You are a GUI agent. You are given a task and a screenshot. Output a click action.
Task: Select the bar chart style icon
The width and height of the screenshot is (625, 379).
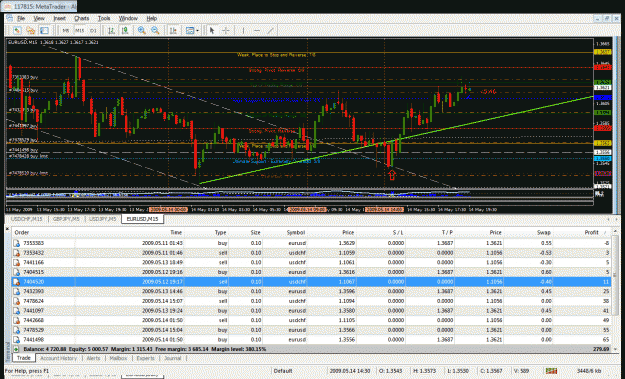111,30
